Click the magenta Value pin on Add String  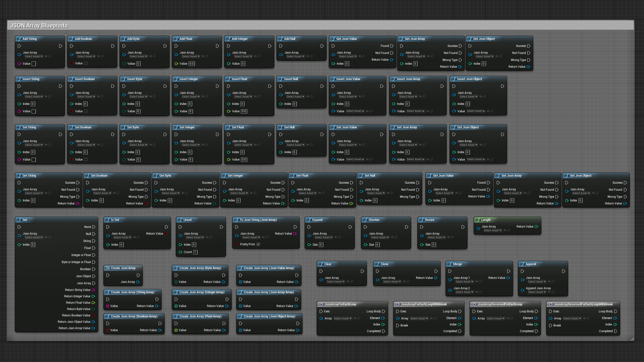point(19,64)
